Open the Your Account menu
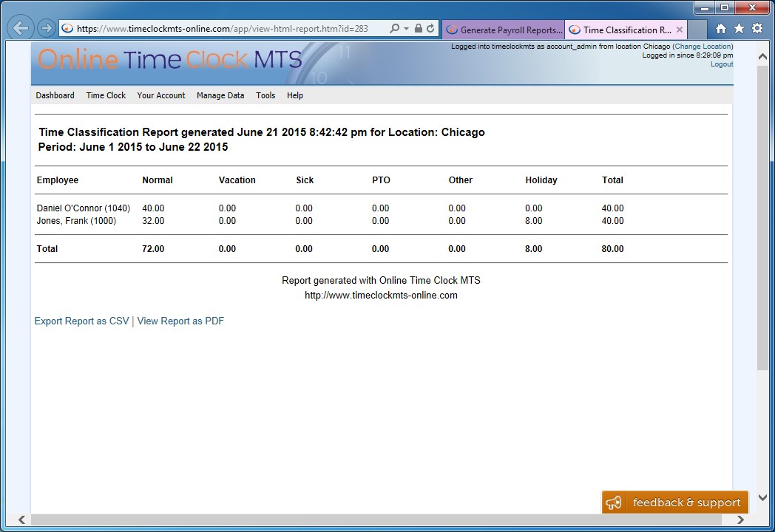The image size is (775, 532). [x=161, y=95]
